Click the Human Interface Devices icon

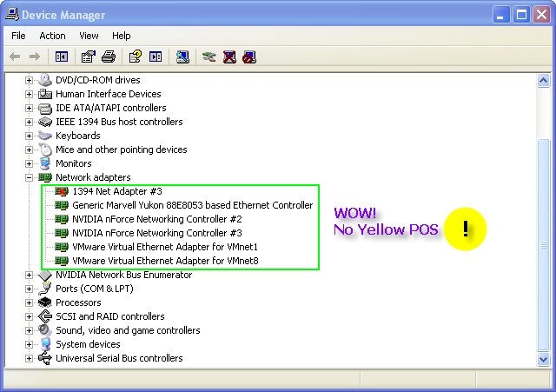[x=45, y=94]
